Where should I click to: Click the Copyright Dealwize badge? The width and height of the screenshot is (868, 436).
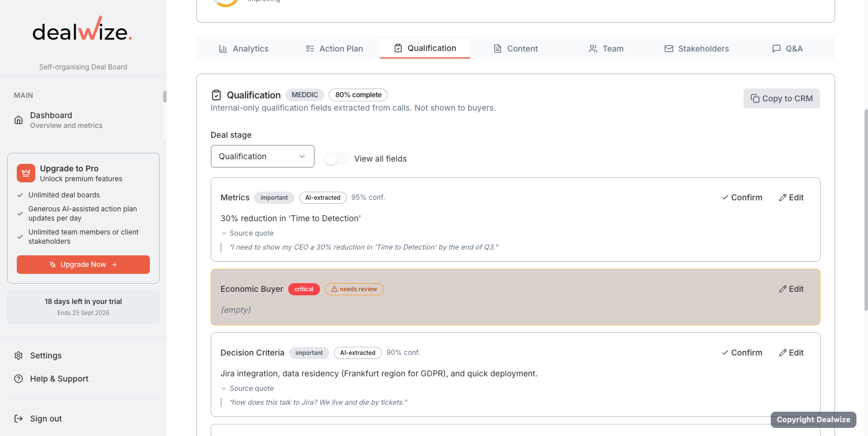click(x=813, y=420)
